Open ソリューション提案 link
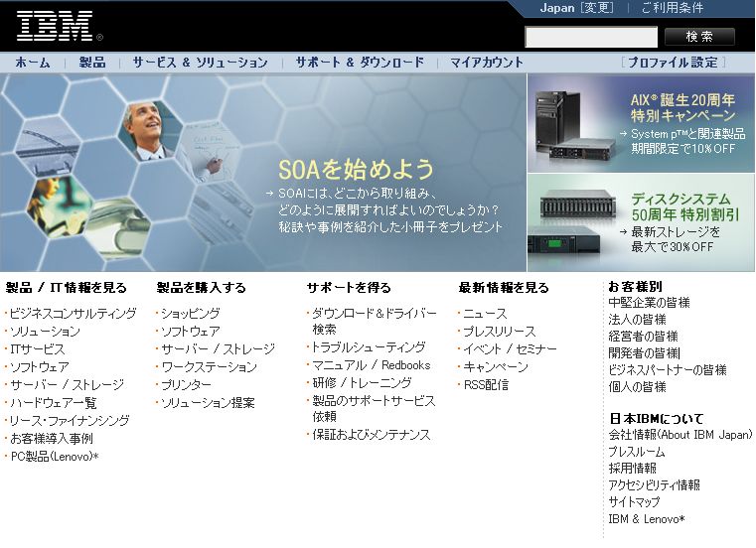756x548 pixels. pos(208,403)
